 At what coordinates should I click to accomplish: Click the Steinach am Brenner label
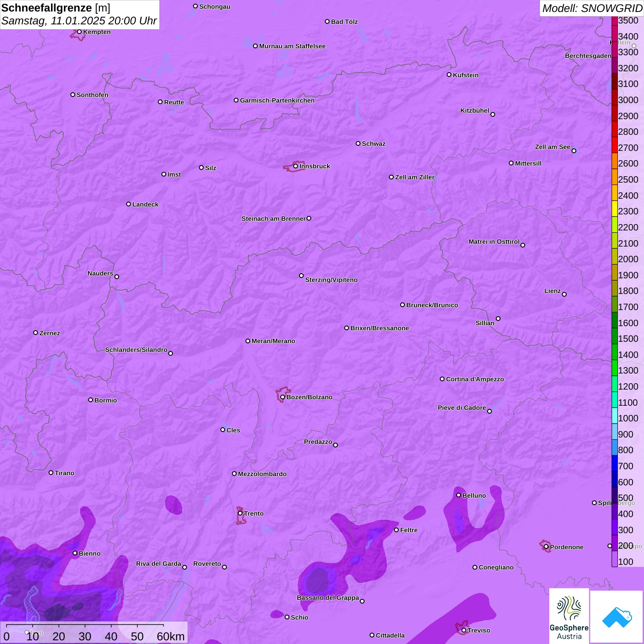click(274, 218)
